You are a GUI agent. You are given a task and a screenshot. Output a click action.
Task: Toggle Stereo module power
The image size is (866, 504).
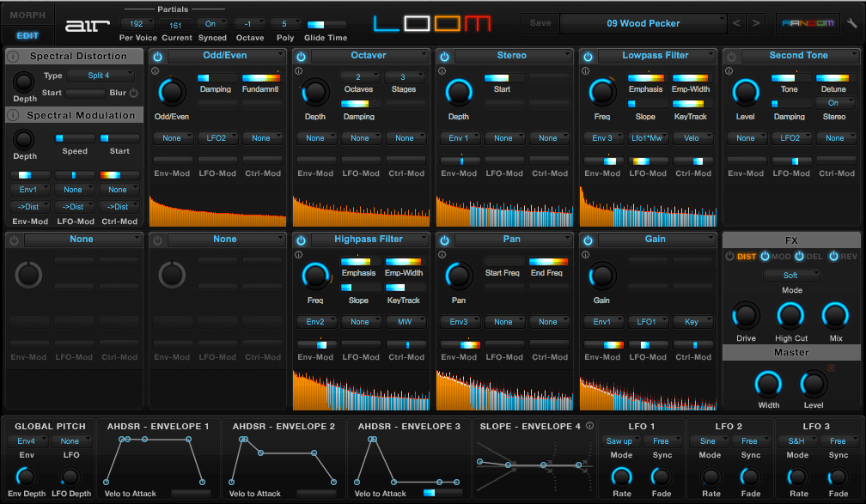click(445, 57)
